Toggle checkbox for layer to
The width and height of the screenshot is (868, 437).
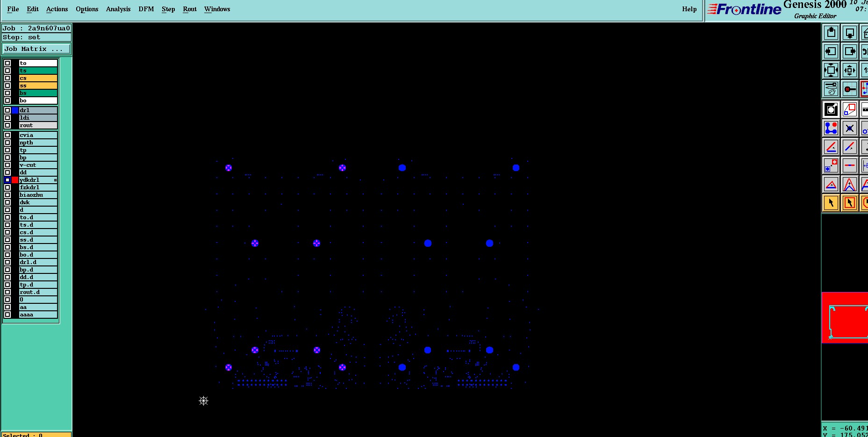7,63
